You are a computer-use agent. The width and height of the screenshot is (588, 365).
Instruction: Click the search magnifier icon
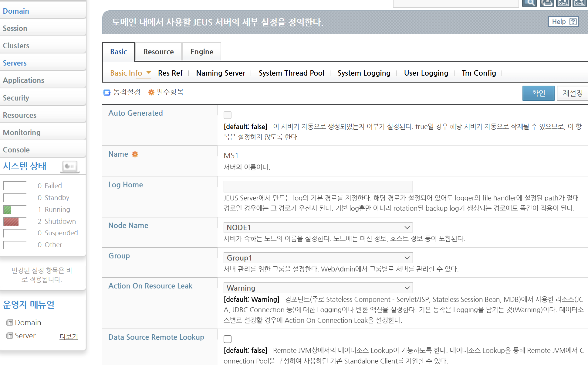[529, 3]
